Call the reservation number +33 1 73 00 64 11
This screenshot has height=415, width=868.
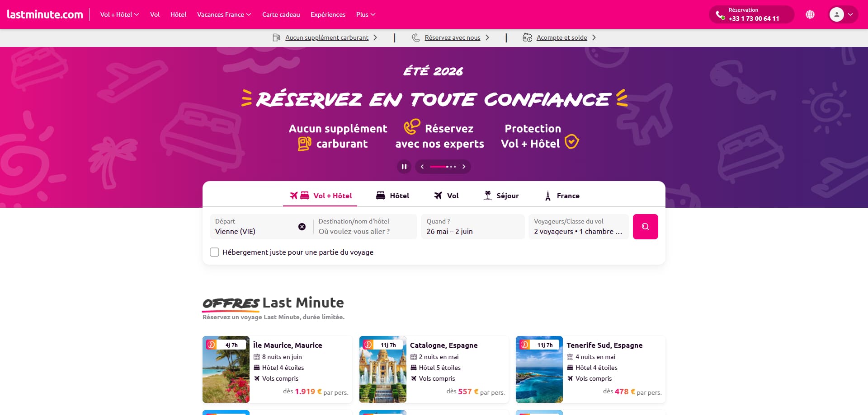754,19
